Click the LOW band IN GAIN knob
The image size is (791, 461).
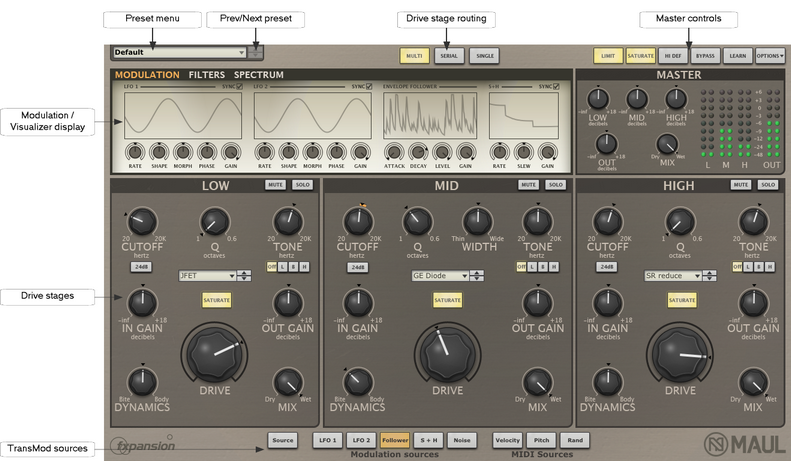click(142, 303)
